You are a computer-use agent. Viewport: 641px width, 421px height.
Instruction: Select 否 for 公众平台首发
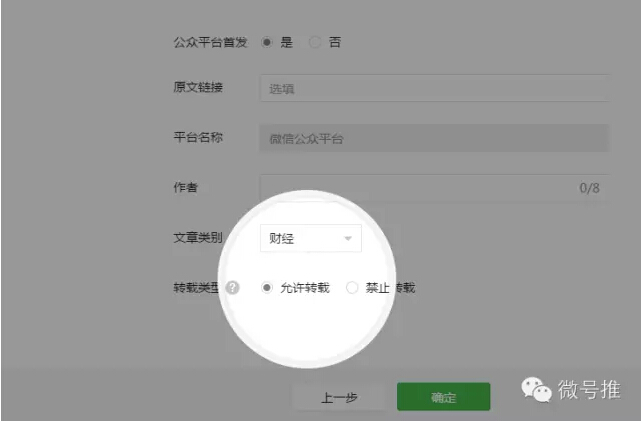(x=315, y=42)
